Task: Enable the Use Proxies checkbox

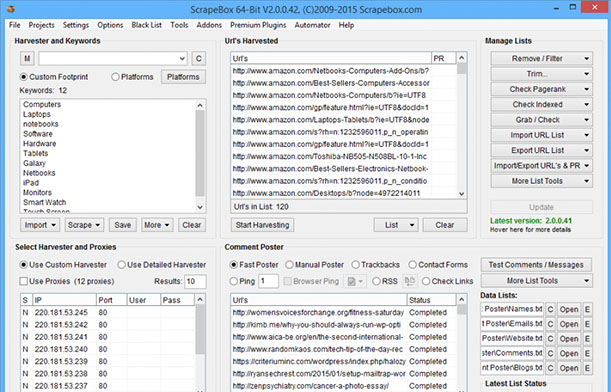Action: (x=24, y=281)
